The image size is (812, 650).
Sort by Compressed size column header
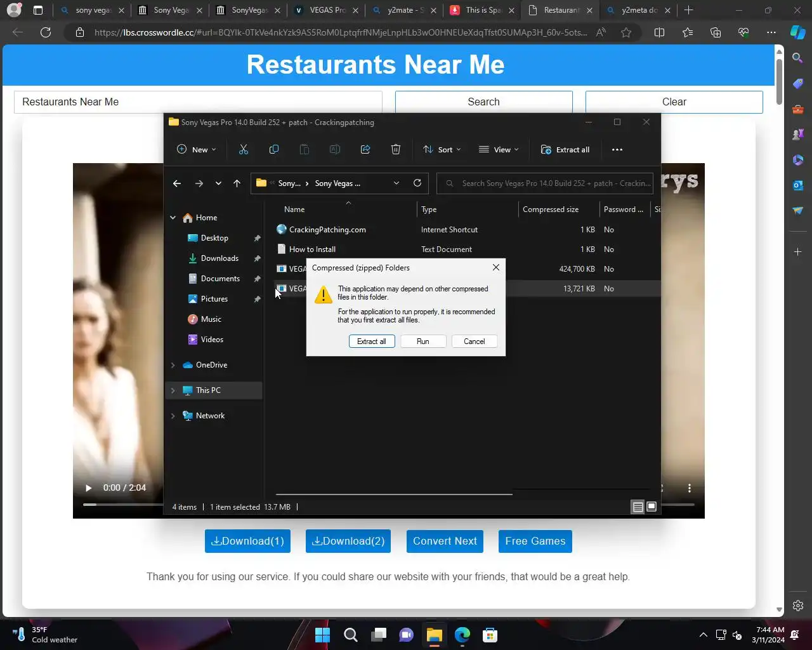tap(551, 209)
